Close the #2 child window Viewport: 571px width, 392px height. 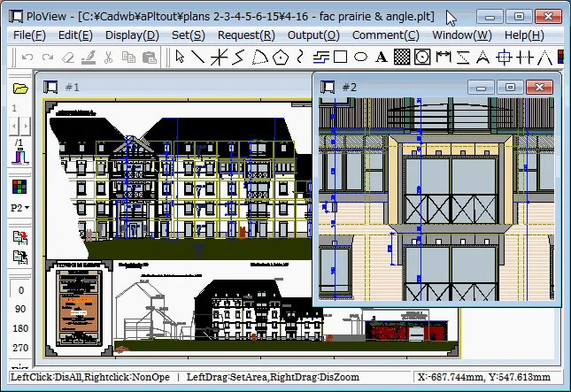[540, 88]
